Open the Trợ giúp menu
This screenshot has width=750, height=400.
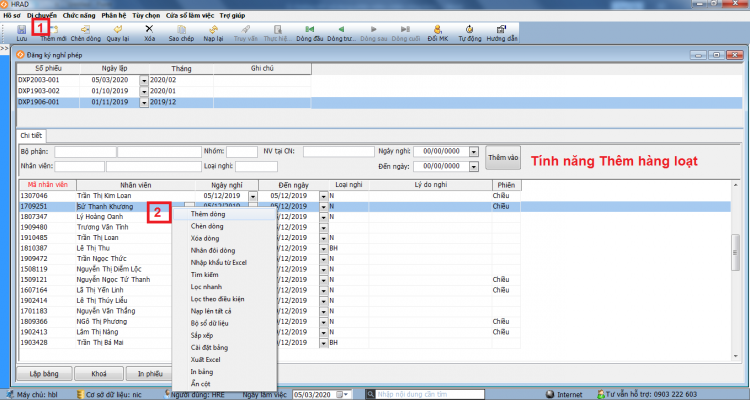point(232,15)
